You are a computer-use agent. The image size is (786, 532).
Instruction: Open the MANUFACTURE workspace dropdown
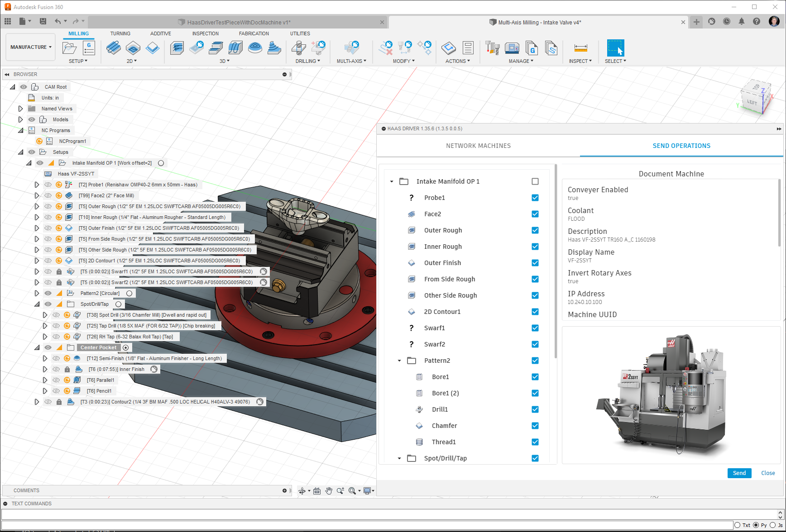31,47
